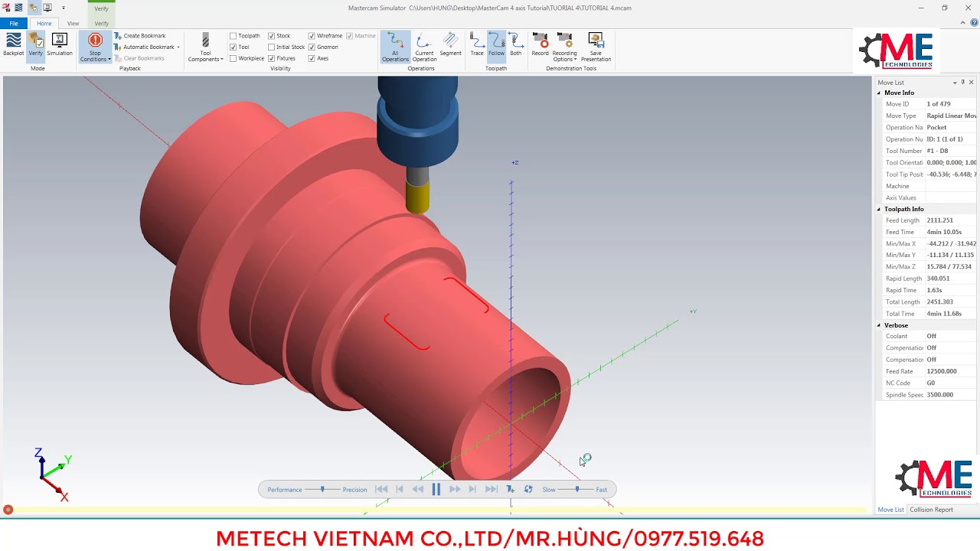Open Move List panel options arrow
The image size is (980, 551).
[x=955, y=83]
